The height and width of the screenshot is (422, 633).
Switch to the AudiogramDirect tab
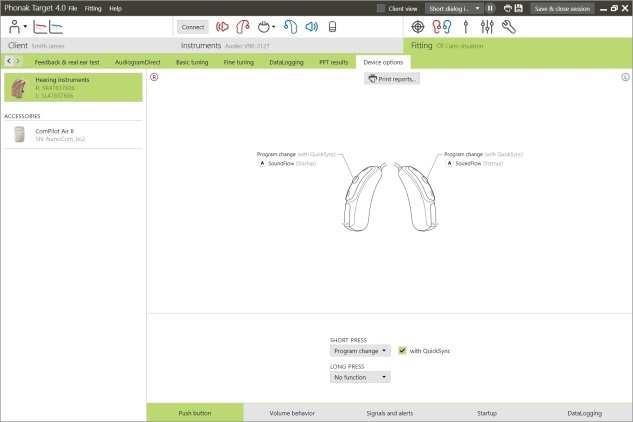coord(138,62)
